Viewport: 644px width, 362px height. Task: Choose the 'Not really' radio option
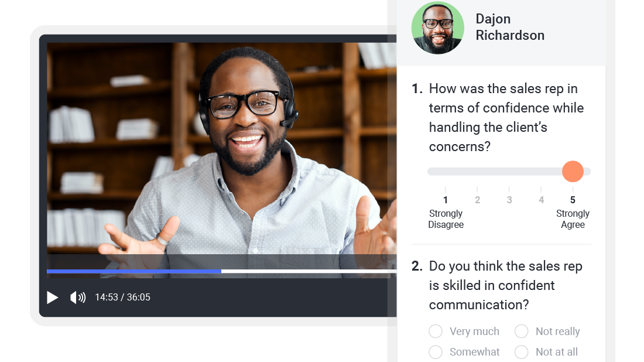pyautogui.click(x=521, y=332)
